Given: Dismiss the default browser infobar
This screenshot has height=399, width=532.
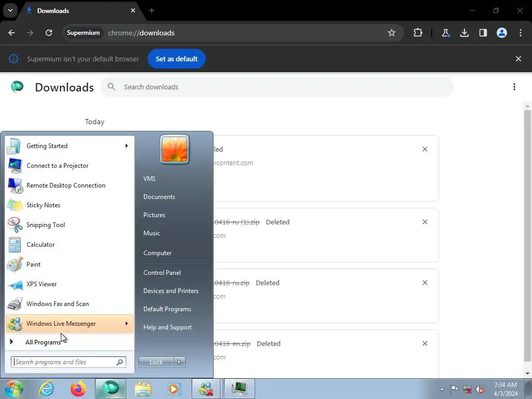Looking at the screenshot, I should [x=518, y=59].
